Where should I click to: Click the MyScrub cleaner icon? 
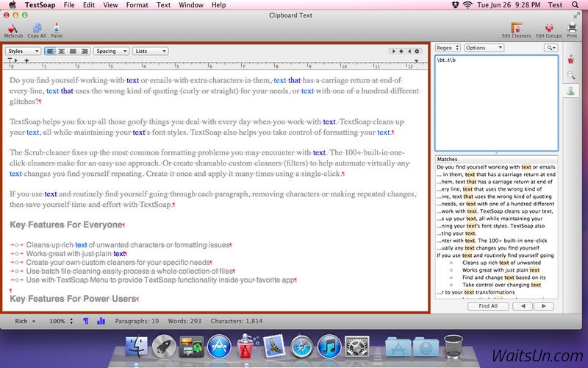[x=13, y=30]
